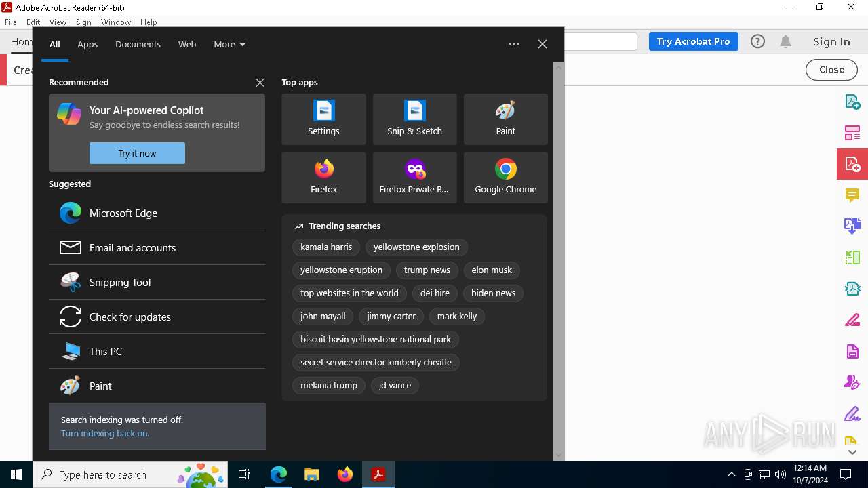Open Paint tile in Top apps
The height and width of the screenshot is (488, 868).
click(505, 119)
